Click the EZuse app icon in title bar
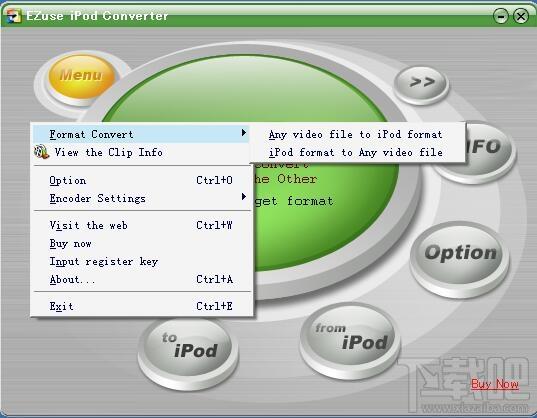 [14, 16]
